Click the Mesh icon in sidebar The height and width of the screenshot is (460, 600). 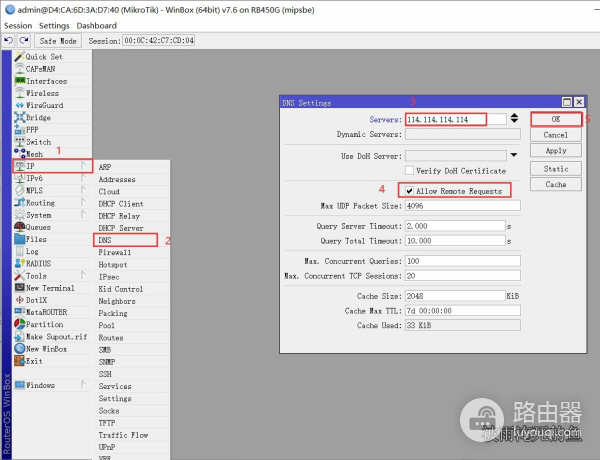coord(20,153)
